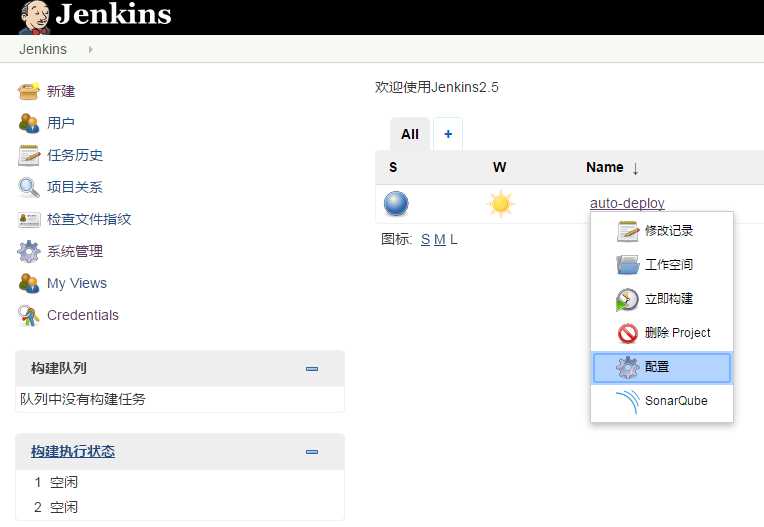Click the 新建 new item icon
764x527 pixels.
click(28, 91)
